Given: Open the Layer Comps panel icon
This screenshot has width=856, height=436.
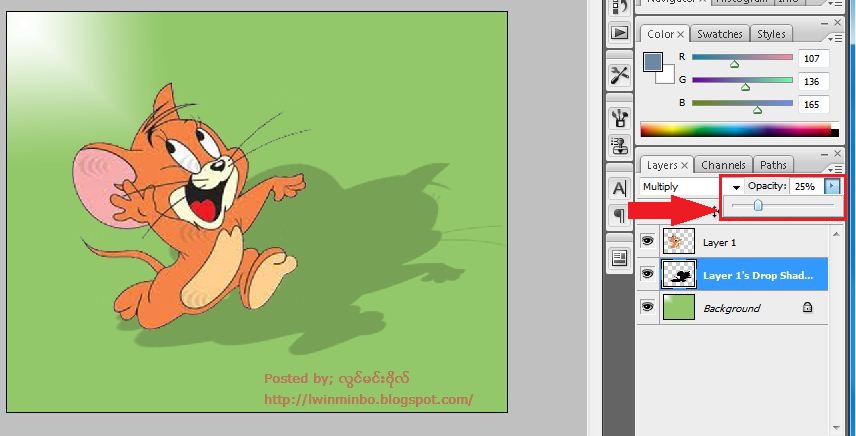Looking at the screenshot, I should point(620,258).
